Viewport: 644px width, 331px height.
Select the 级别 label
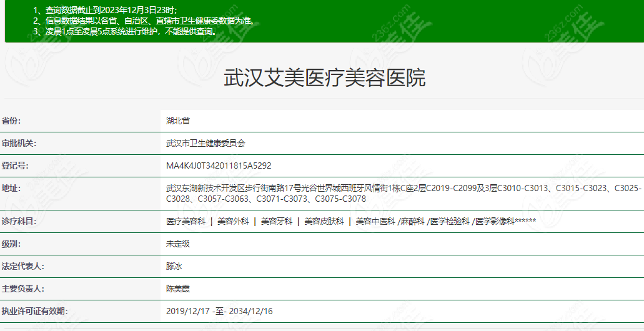point(11,244)
